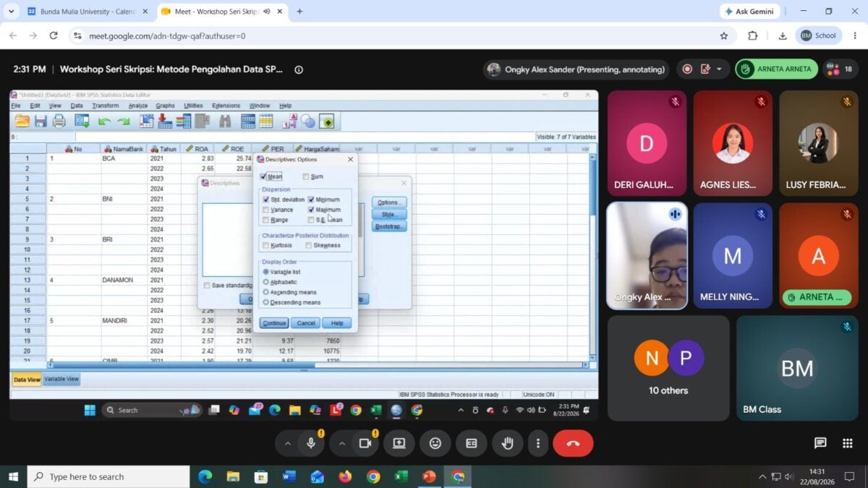Open the 10 others participants tile

668,368
